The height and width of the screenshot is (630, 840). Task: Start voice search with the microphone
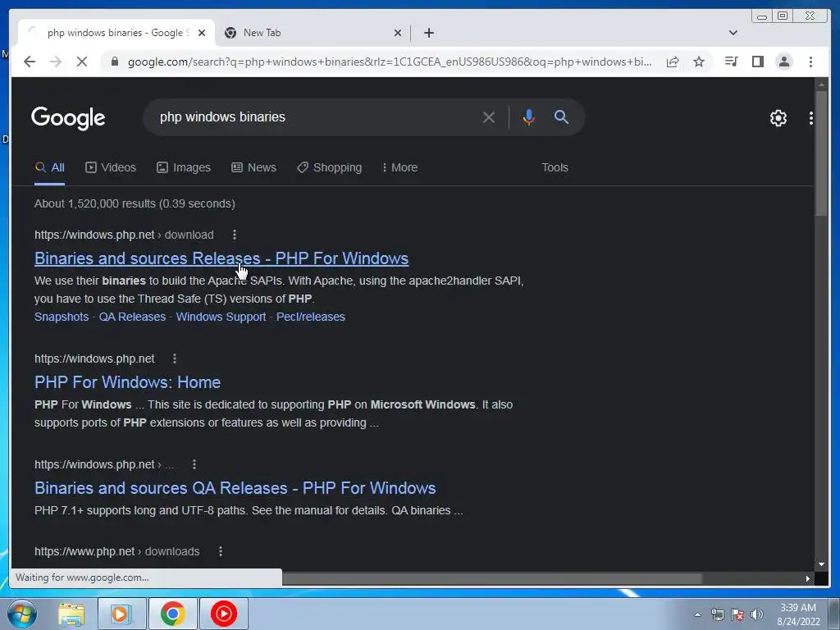pos(529,117)
